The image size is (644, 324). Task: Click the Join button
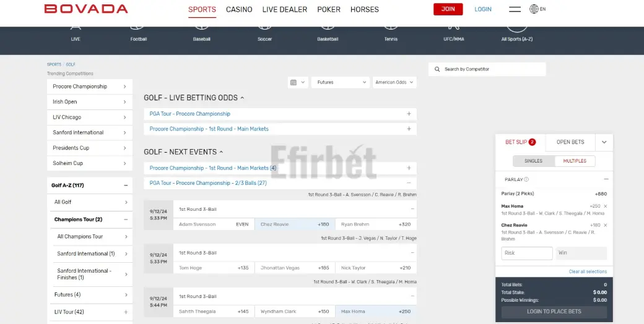pyautogui.click(x=448, y=9)
